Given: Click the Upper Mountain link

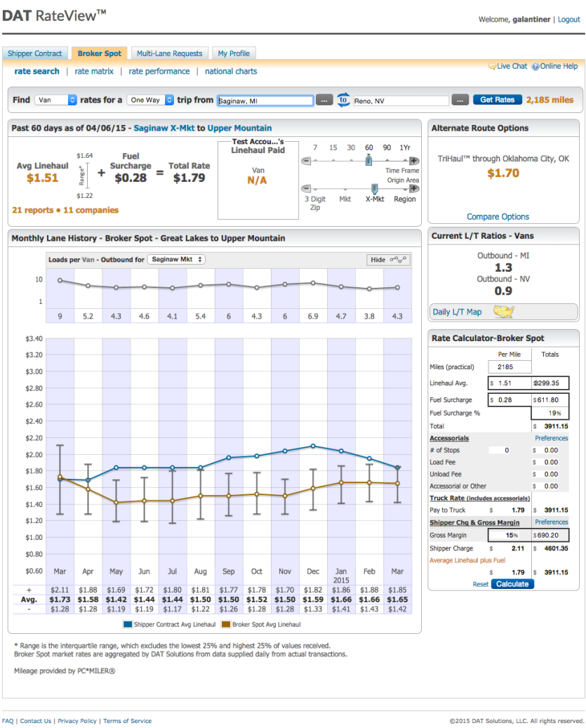Looking at the screenshot, I should pos(239,128).
